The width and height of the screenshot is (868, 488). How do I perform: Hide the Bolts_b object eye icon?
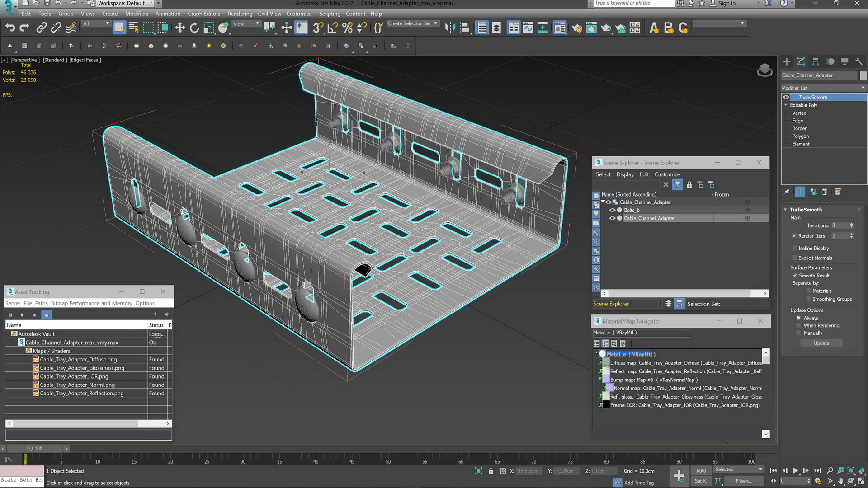pyautogui.click(x=613, y=210)
